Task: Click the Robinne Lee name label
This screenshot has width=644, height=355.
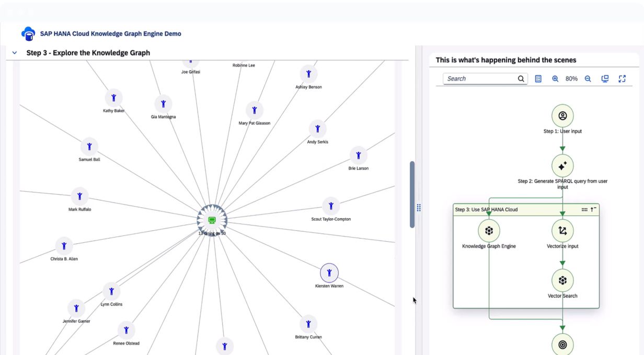Action: [244, 65]
